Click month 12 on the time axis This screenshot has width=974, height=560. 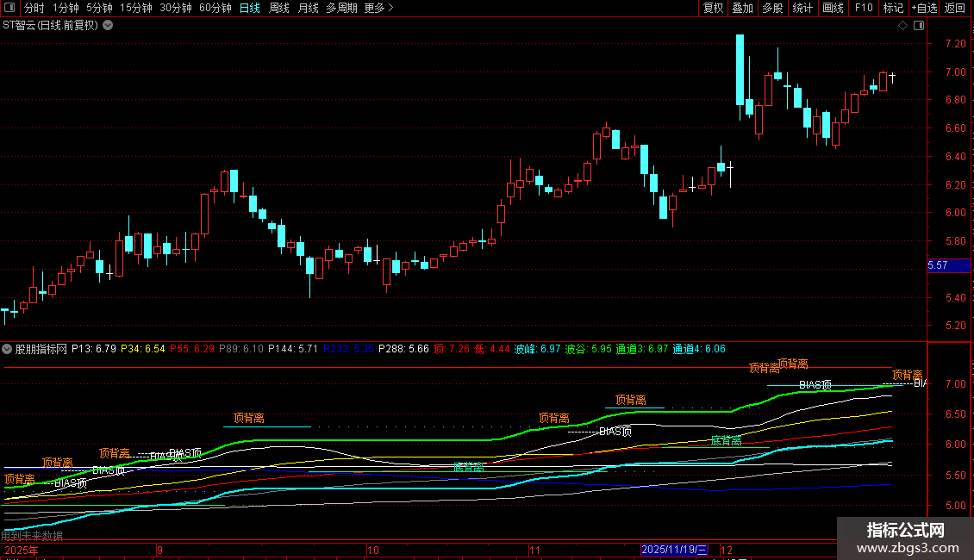[x=726, y=550]
